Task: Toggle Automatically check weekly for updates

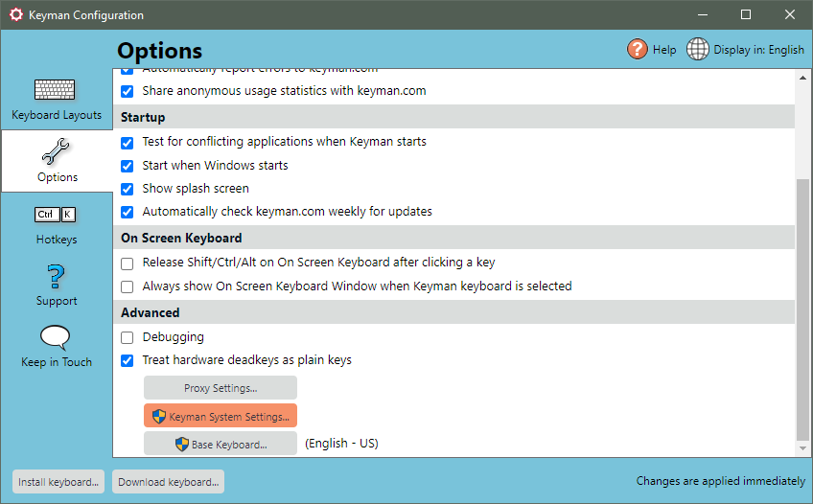Action: click(127, 213)
